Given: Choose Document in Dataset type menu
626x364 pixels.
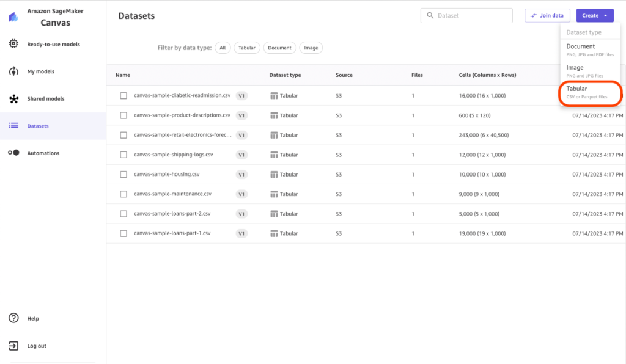Looking at the screenshot, I should [x=590, y=50].
